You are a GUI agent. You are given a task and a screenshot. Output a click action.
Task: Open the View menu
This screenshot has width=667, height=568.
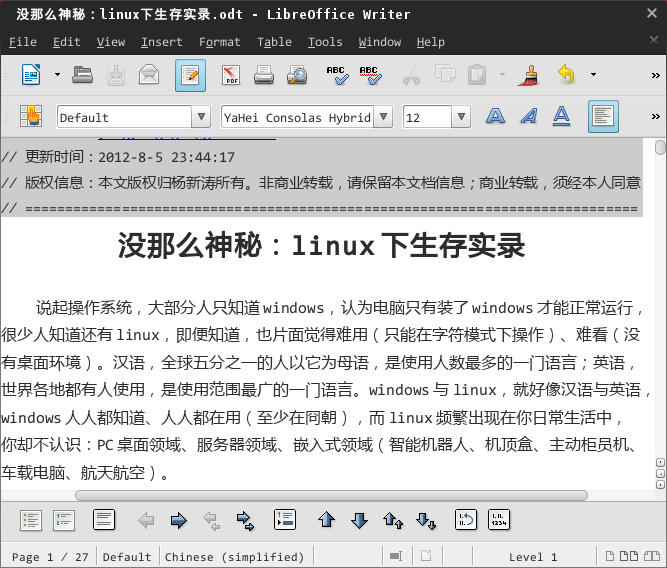click(x=111, y=42)
